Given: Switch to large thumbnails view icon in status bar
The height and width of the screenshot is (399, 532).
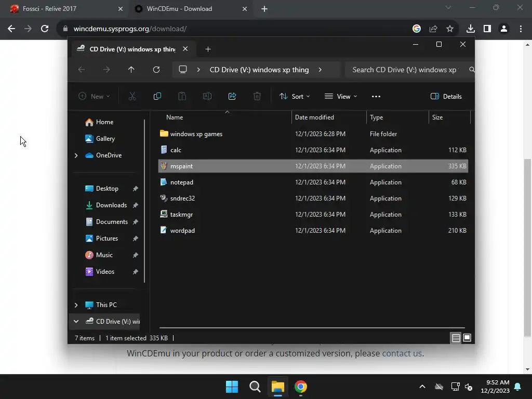Looking at the screenshot, I should click(467, 338).
